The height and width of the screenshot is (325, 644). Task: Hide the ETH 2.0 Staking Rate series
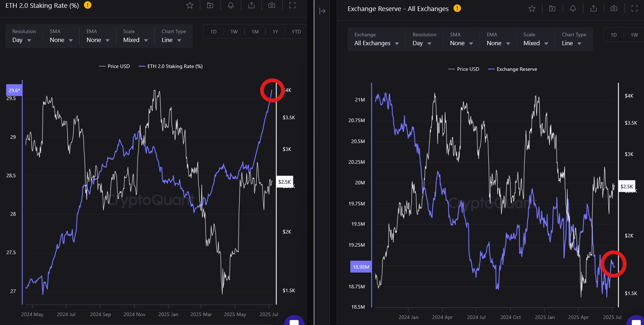[171, 66]
